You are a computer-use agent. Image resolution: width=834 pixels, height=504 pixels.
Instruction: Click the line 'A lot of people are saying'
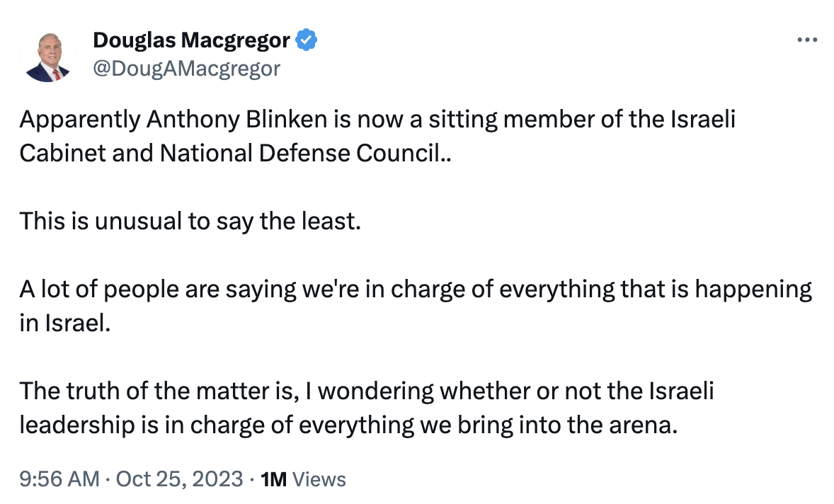416,290
